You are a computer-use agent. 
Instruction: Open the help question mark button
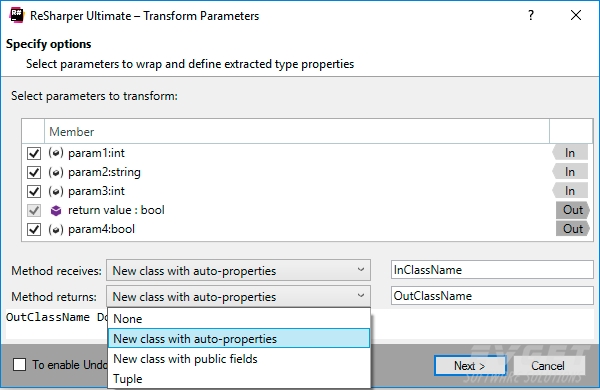coord(531,15)
